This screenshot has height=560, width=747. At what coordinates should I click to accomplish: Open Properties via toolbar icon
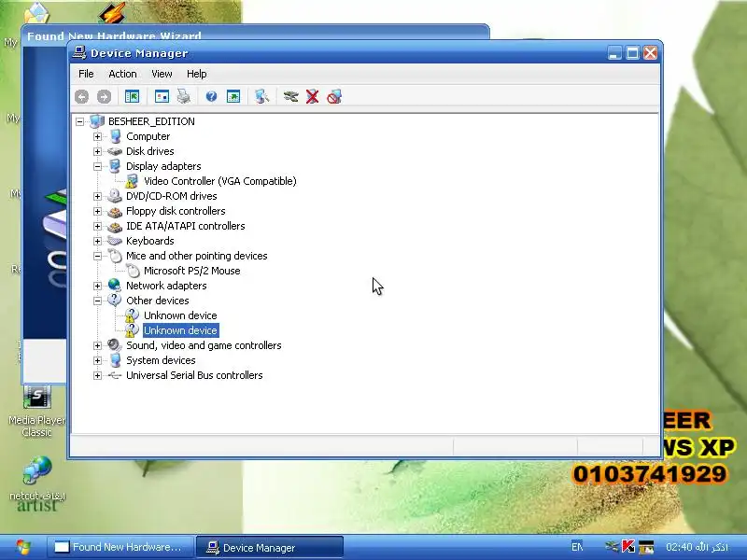click(162, 97)
